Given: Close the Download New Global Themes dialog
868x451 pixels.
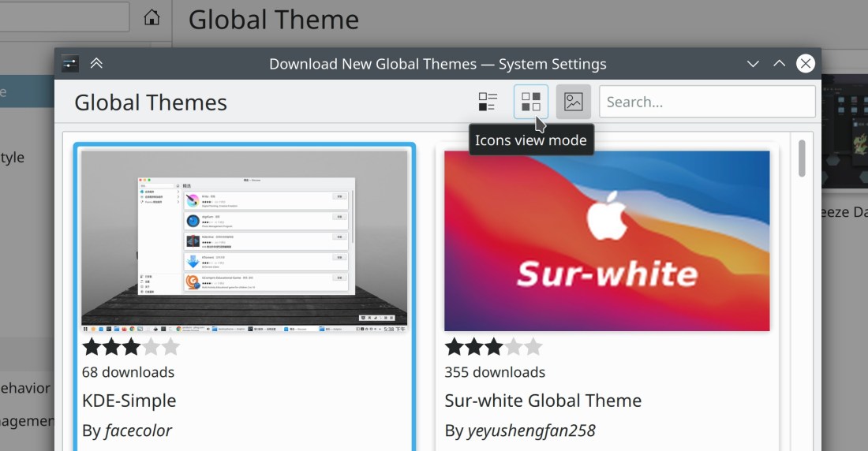Looking at the screenshot, I should (x=805, y=64).
